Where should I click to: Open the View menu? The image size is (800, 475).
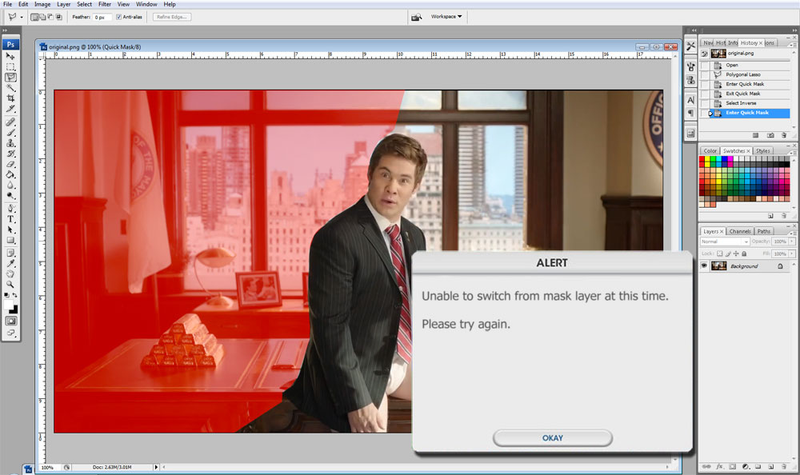(123, 4)
